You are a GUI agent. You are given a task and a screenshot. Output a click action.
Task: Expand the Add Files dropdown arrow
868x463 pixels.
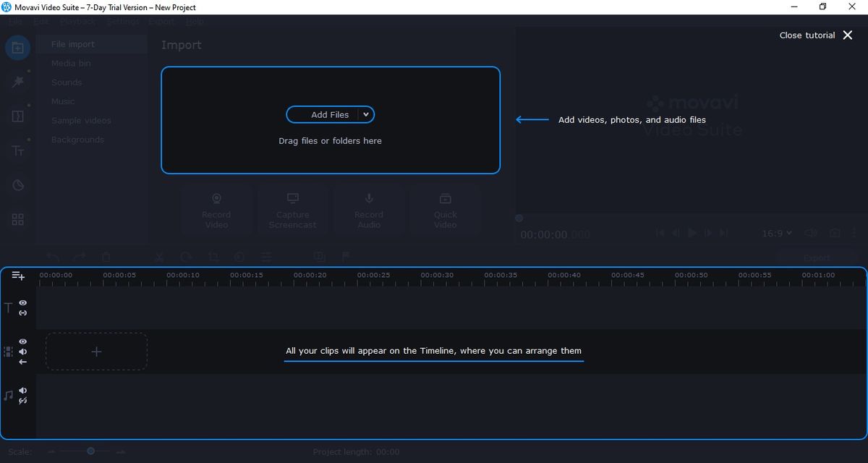coord(366,114)
